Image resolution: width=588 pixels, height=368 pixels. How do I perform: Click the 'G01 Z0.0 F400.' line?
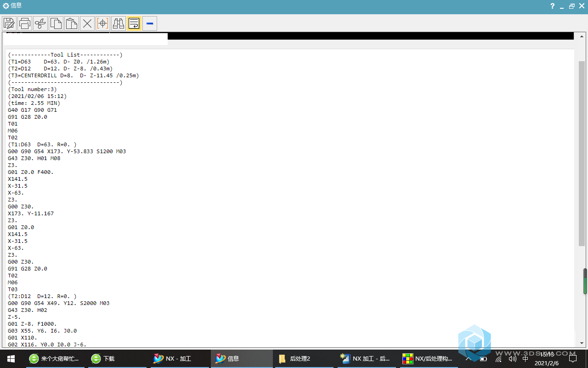coord(31,172)
